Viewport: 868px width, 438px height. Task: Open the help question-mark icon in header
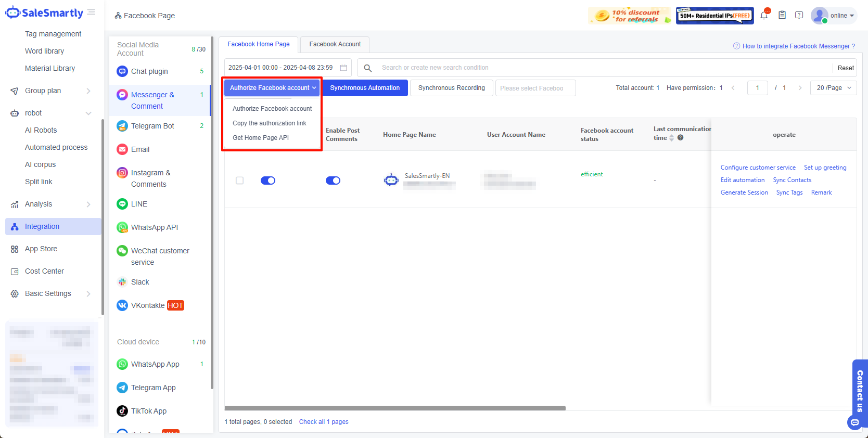click(x=799, y=15)
